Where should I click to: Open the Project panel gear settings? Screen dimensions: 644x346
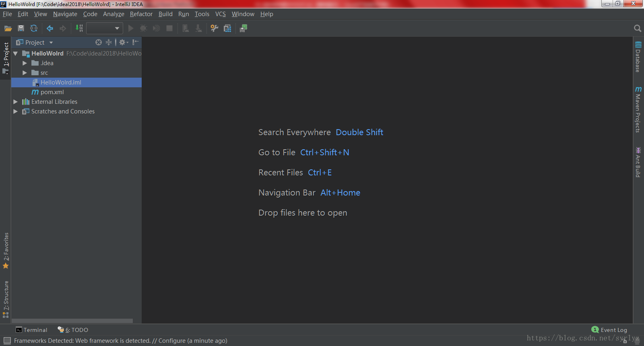(124, 42)
